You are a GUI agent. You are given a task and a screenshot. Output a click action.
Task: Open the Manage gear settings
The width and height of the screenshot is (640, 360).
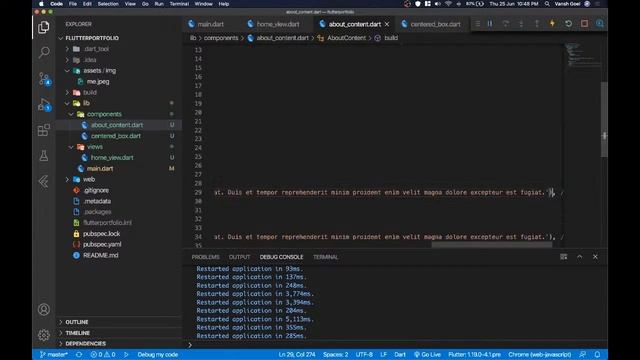(44, 335)
